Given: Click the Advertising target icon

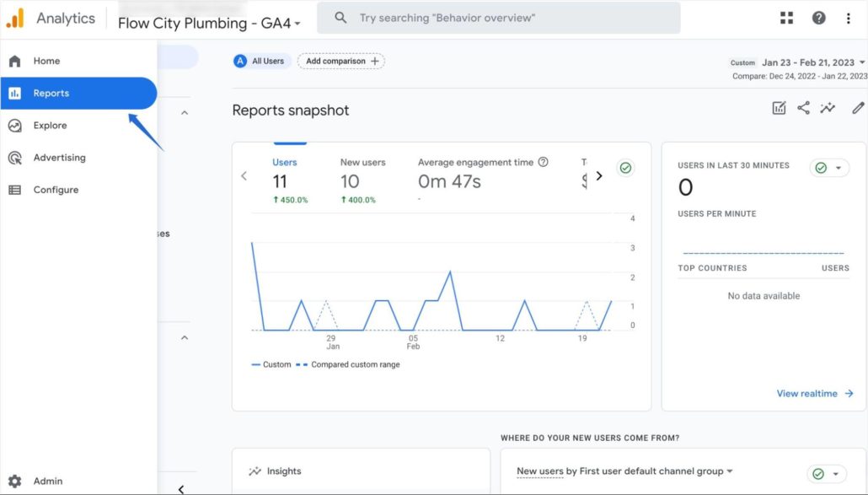Looking at the screenshot, I should coord(15,158).
